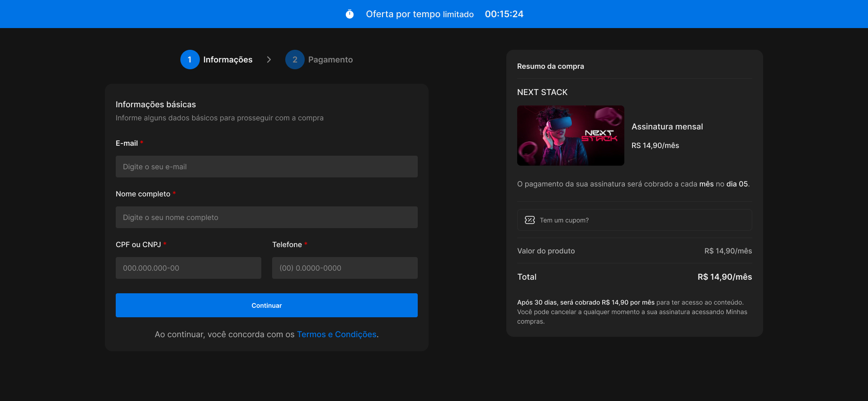Click the Informações básicas heading
868x401 pixels.
pyautogui.click(x=156, y=105)
